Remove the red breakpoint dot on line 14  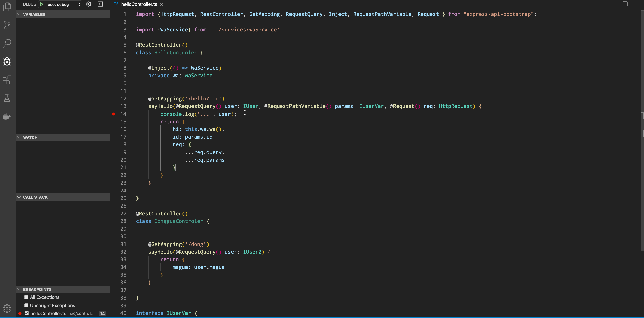coord(114,114)
